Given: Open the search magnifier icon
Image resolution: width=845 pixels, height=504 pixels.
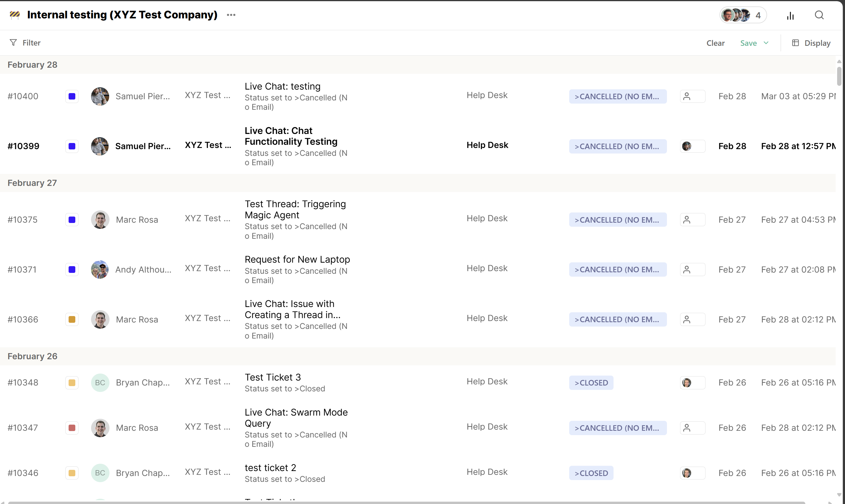Looking at the screenshot, I should [819, 15].
